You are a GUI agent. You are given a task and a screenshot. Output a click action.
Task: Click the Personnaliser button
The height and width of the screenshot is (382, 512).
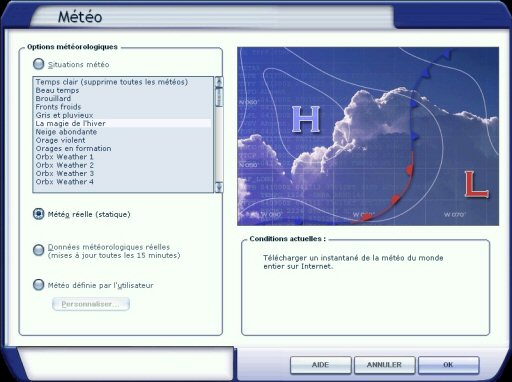pos(91,304)
